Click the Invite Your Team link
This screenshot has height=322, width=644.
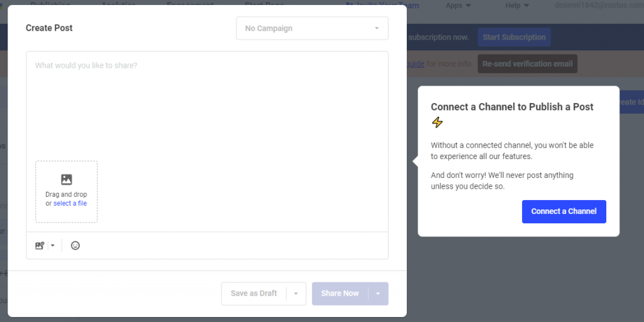[383, 5]
